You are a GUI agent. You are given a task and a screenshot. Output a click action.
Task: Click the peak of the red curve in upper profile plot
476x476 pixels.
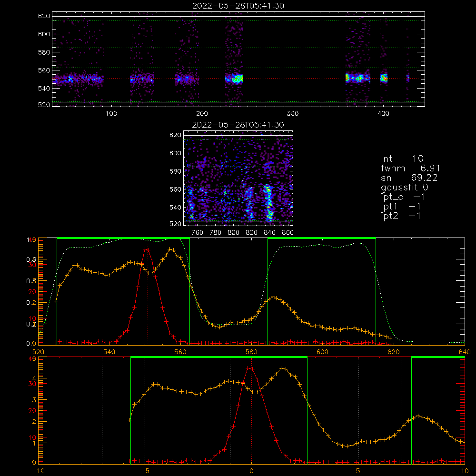tap(147, 249)
